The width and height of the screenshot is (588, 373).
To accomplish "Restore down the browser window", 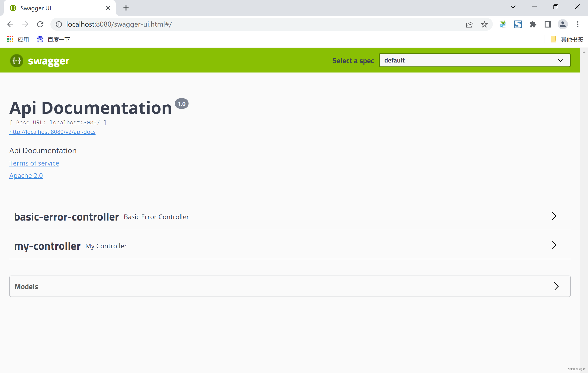I will [x=556, y=7].
